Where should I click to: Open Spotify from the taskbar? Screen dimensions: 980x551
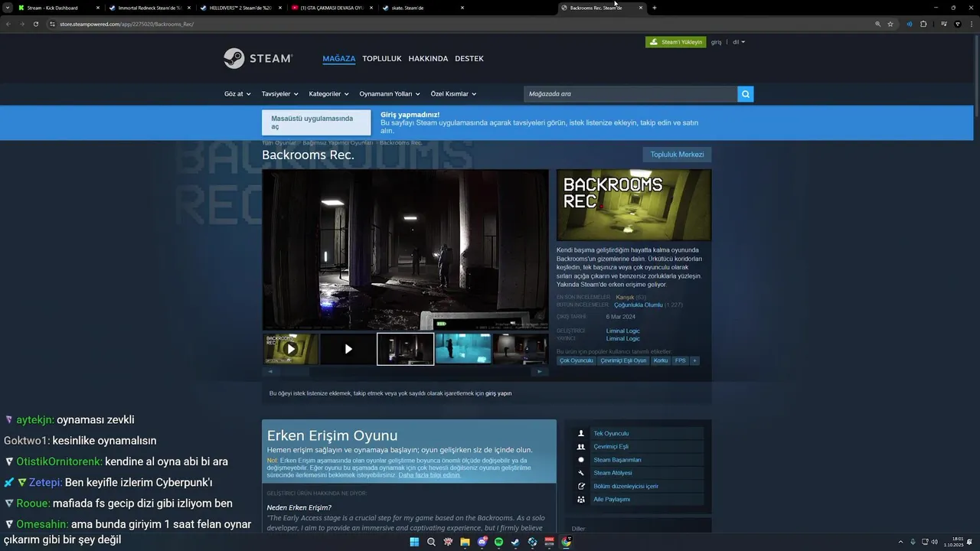point(498,542)
